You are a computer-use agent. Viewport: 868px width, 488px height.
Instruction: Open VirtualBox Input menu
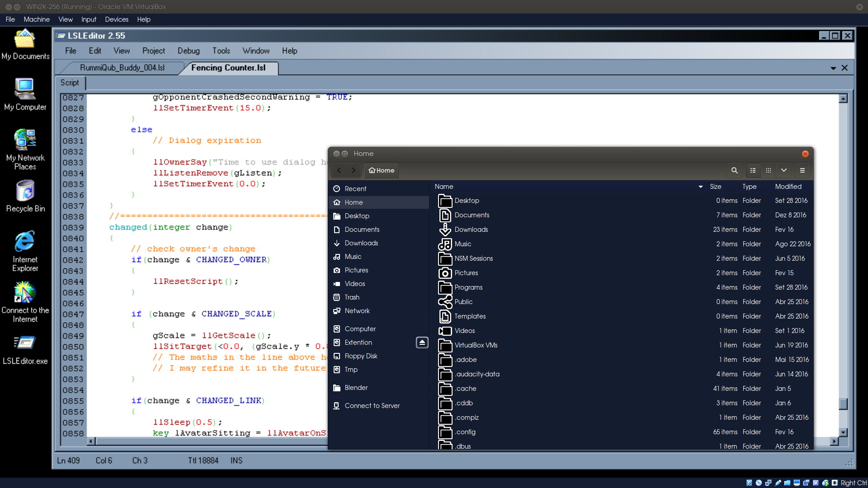click(89, 19)
